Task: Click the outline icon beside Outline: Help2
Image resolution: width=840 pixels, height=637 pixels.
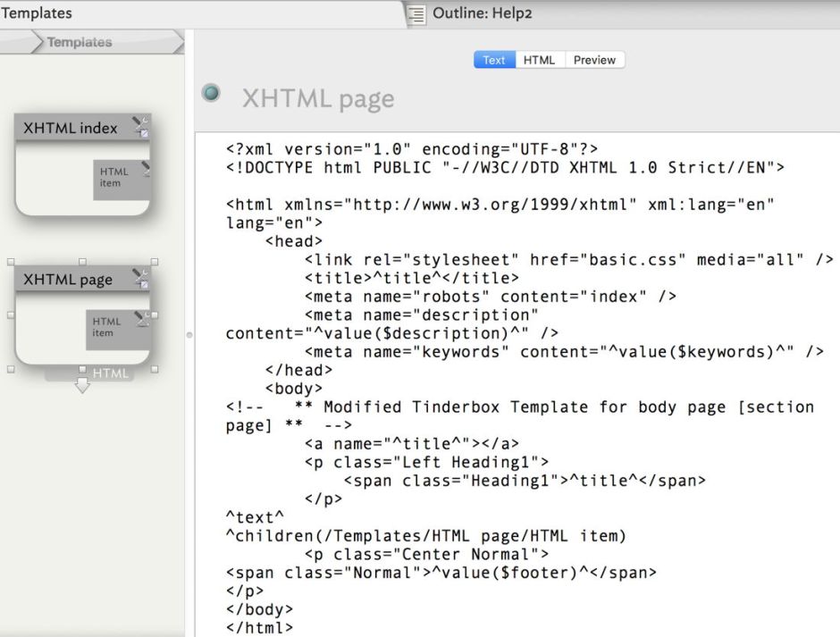Action: pos(416,13)
